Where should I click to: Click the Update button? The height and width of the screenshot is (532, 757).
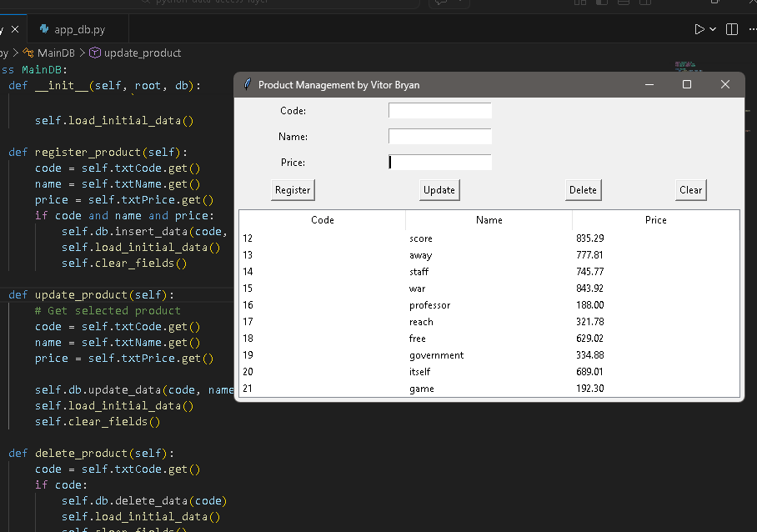(x=439, y=190)
